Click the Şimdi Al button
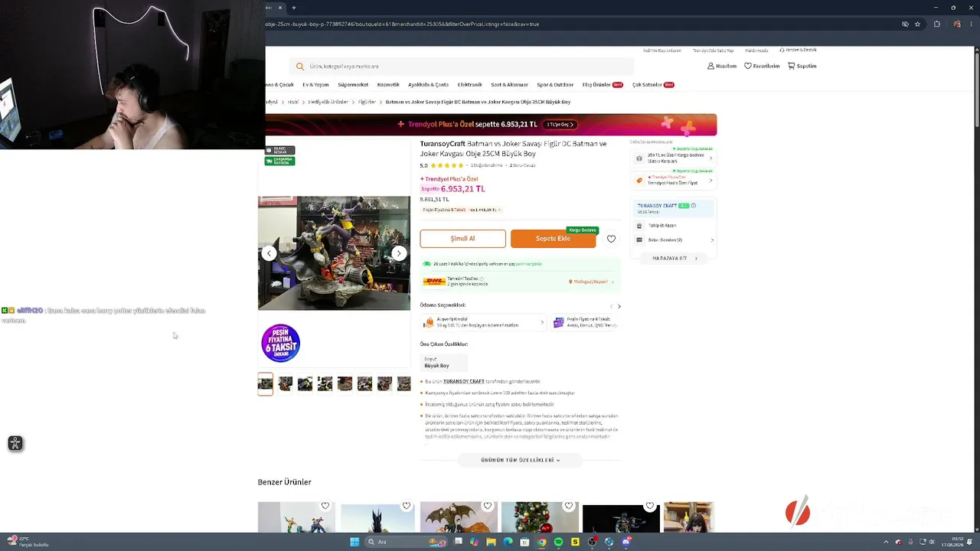This screenshot has height=551, width=980. point(462,239)
